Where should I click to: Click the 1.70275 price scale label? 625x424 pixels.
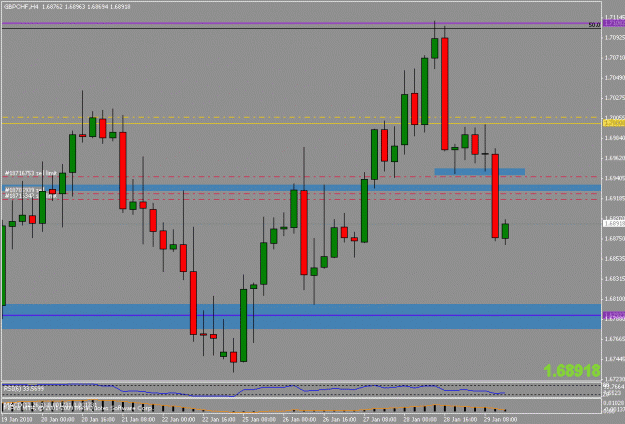[614, 98]
